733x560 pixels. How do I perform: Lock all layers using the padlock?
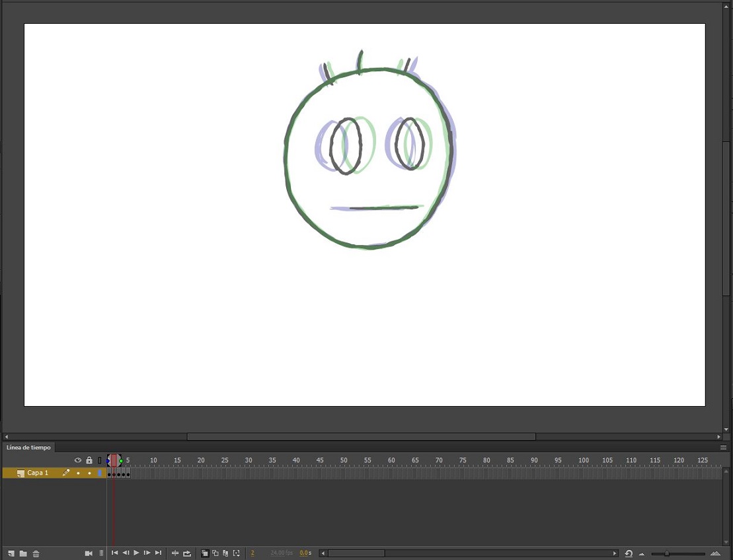(90, 460)
